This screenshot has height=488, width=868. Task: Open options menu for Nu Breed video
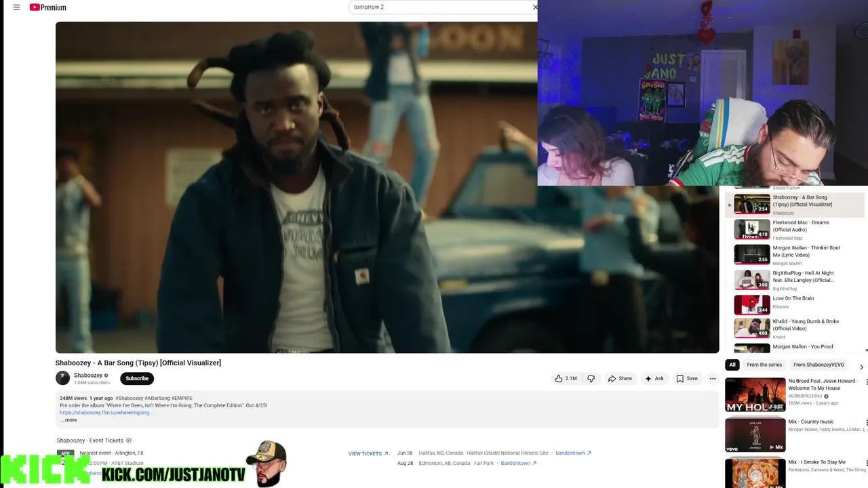pyautogui.click(x=866, y=383)
